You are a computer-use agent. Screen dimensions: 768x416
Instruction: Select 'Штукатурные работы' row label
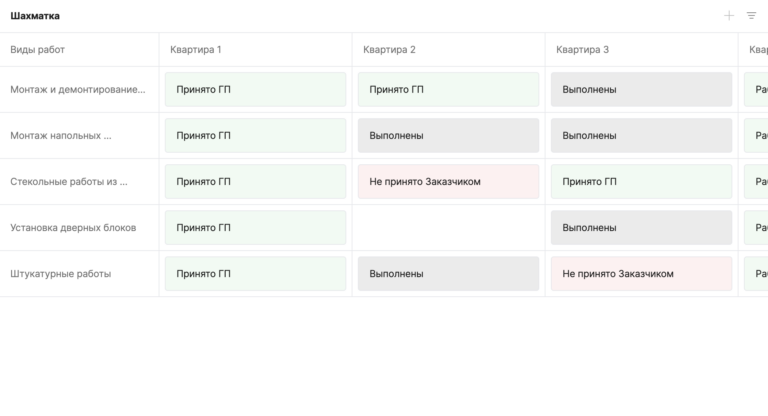[x=61, y=274]
